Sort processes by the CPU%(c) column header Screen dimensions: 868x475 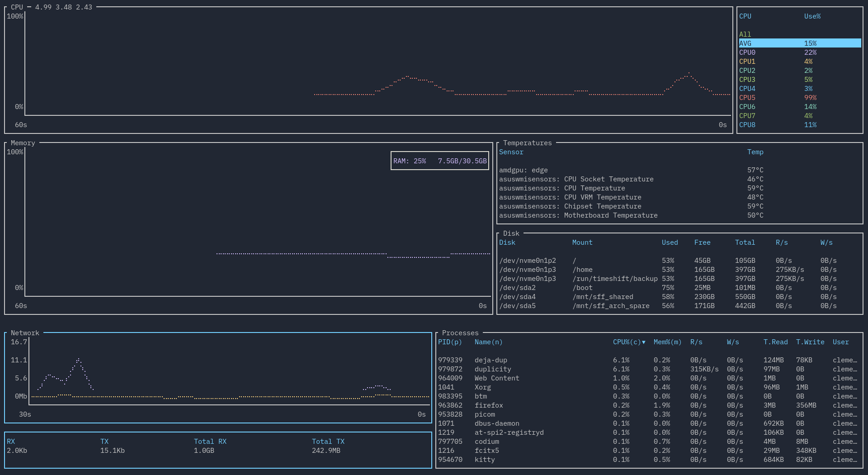(x=628, y=342)
